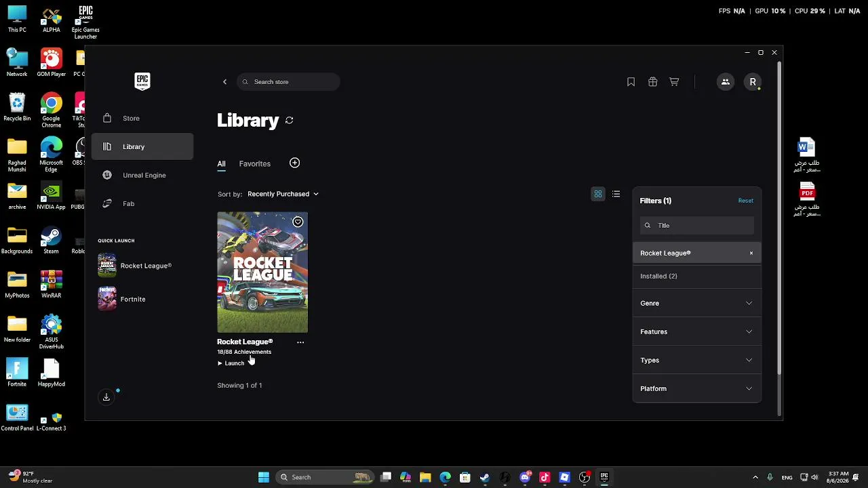
Task: Go back using the arrow beside search
Action: click(225, 82)
